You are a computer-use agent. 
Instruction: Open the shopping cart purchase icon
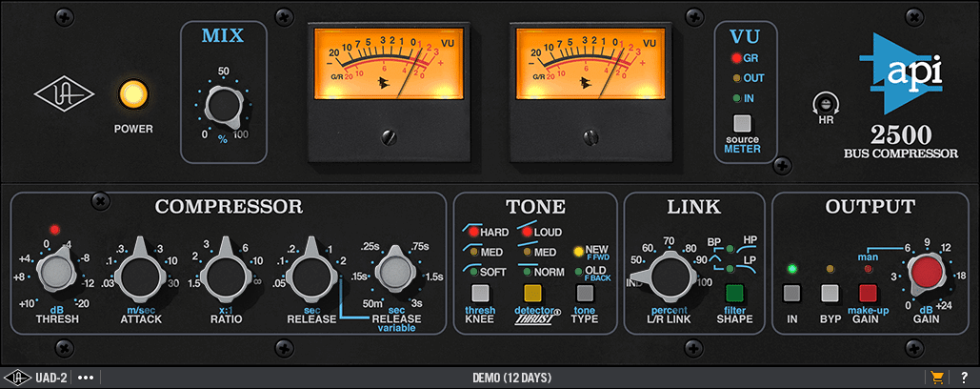click(x=936, y=378)
